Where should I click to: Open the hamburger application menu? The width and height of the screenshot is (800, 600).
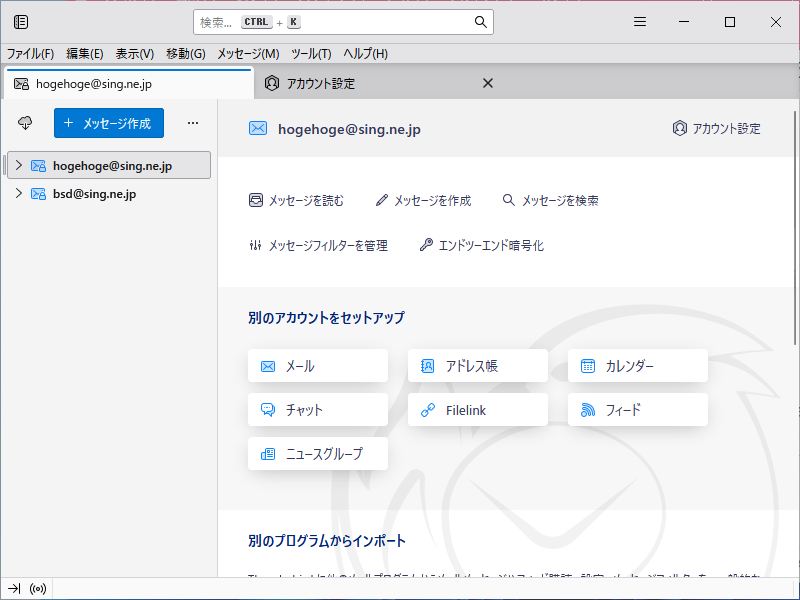click(x=640, y=22)
